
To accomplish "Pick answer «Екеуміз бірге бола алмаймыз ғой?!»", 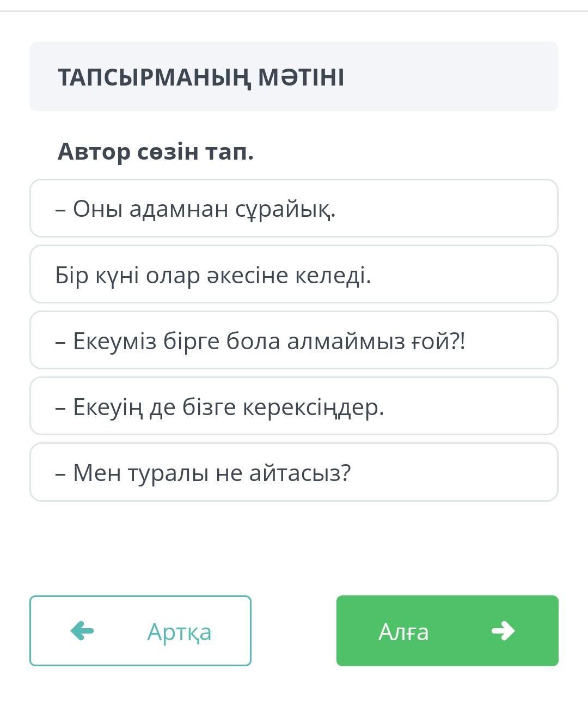I will (x=293, y=340).
